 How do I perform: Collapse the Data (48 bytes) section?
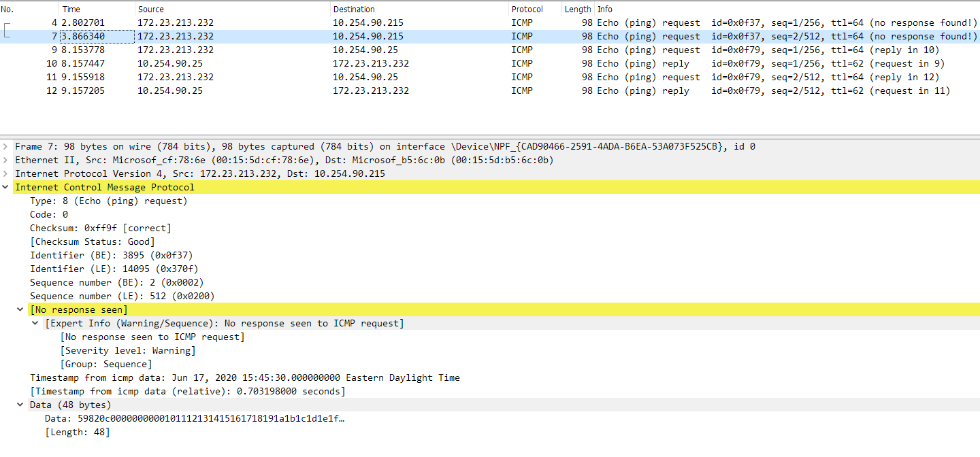[x=20, y=405]
